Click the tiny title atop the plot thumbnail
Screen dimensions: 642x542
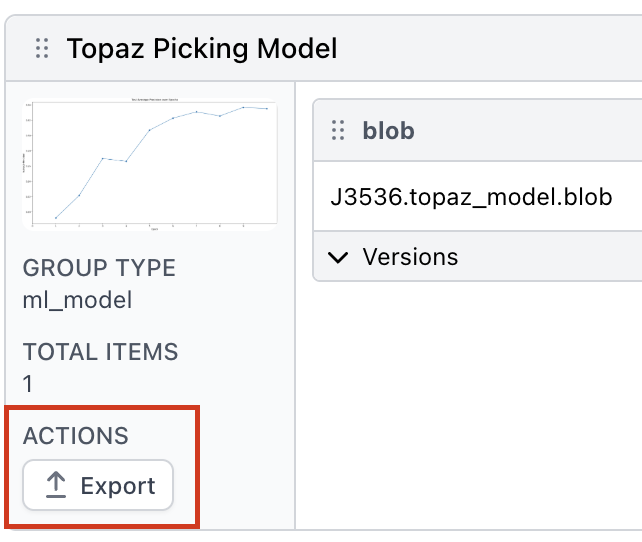point(153,101)
